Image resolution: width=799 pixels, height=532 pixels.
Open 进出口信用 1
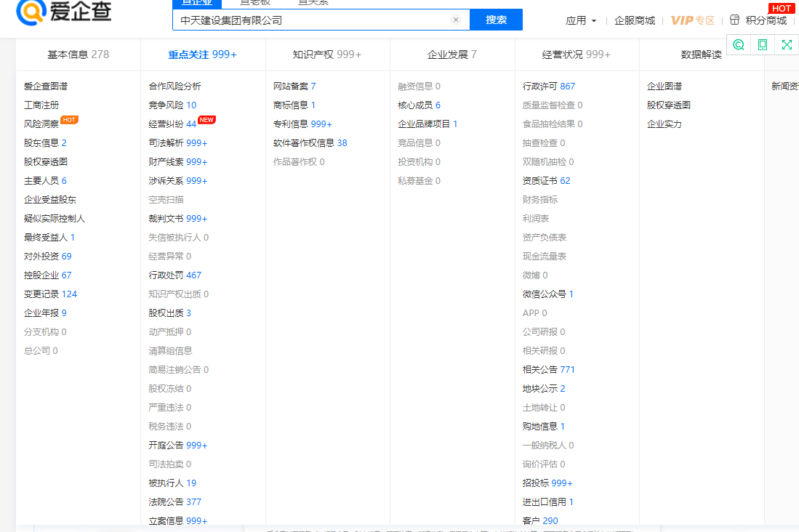click(547, 501)
